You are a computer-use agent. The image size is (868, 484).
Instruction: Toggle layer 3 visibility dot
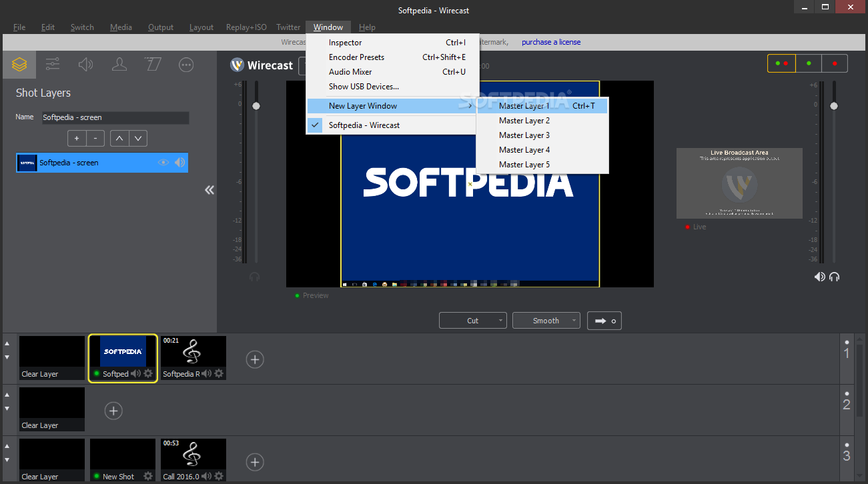(x=847, y=444)
